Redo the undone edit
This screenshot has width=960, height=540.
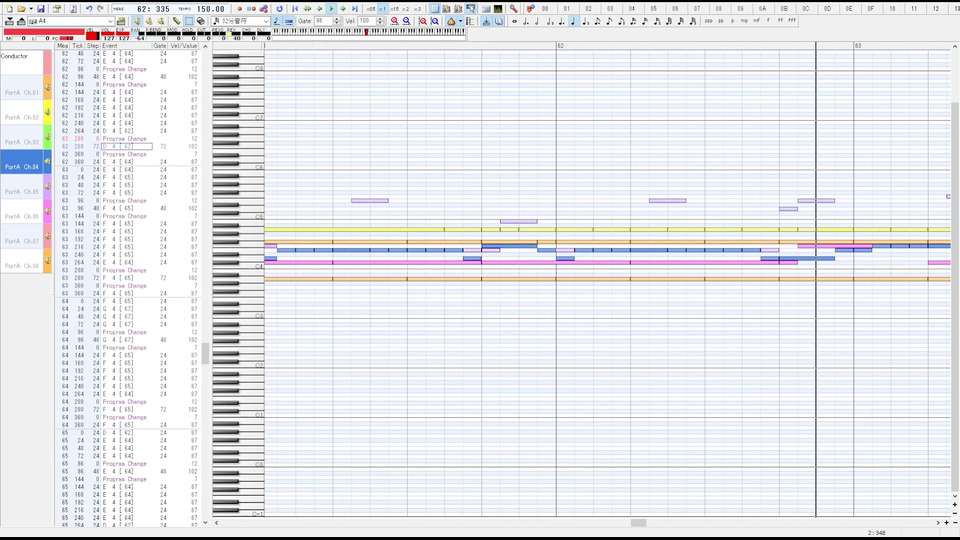pos(100,9)
